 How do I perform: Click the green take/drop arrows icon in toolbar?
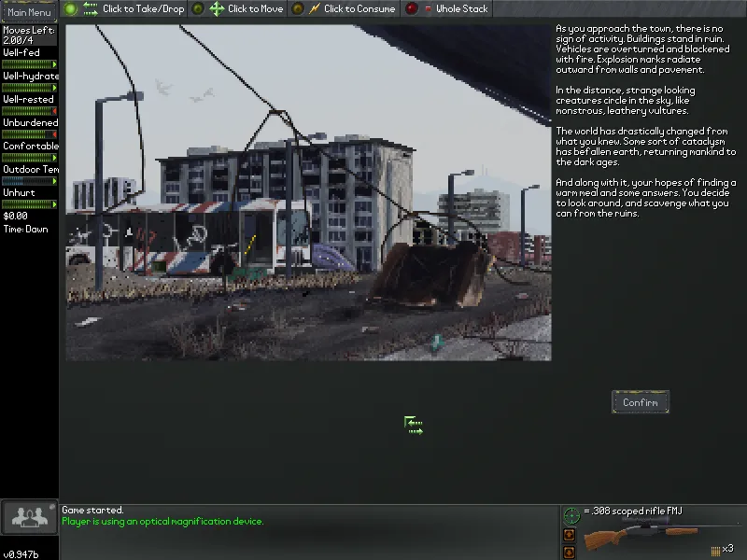point(91,8)
